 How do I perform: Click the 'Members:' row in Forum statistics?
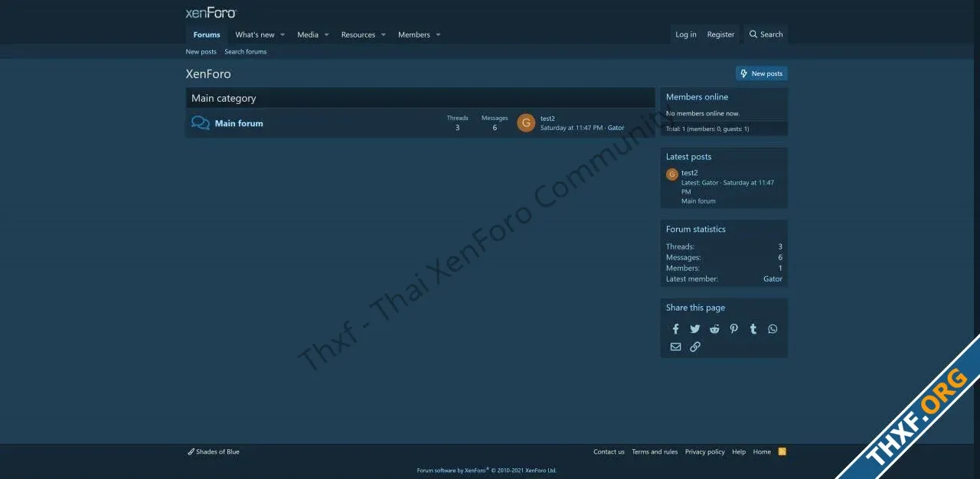coord(724,268)
